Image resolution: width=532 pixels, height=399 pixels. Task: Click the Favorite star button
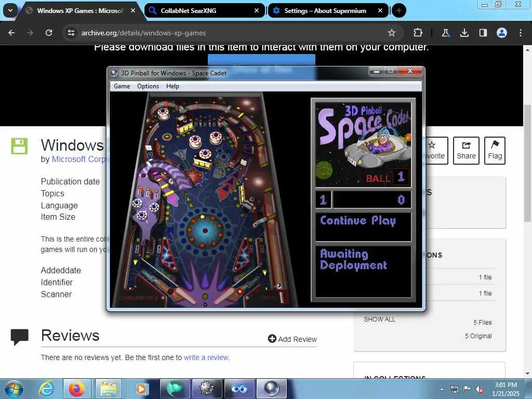[436, 151]
